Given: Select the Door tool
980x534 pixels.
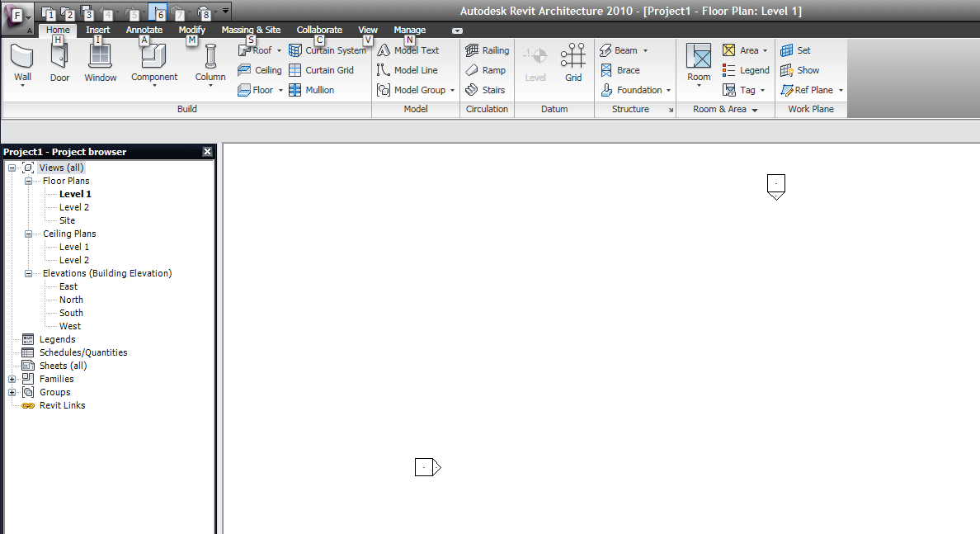Looking at the screenshot, I should click(60, 63).
